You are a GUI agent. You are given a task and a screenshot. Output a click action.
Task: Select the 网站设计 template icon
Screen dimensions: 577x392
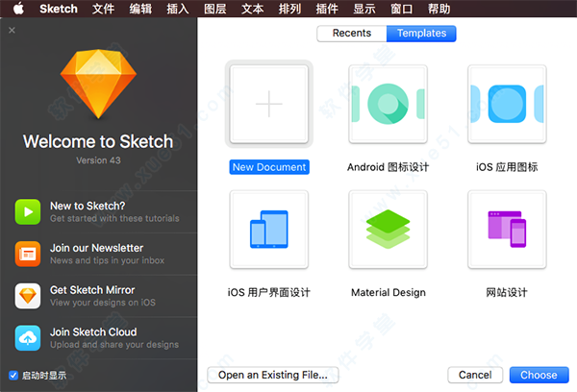[507, 230]
